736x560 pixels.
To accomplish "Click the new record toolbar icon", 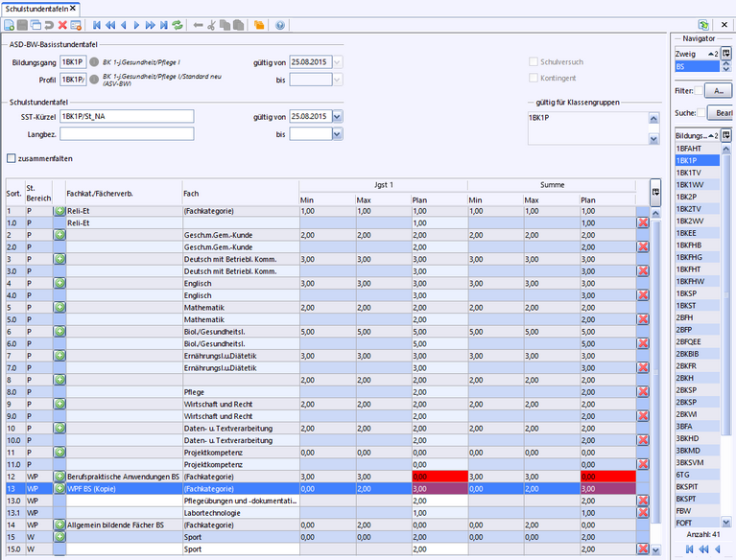I will click(x=9, y=24).
